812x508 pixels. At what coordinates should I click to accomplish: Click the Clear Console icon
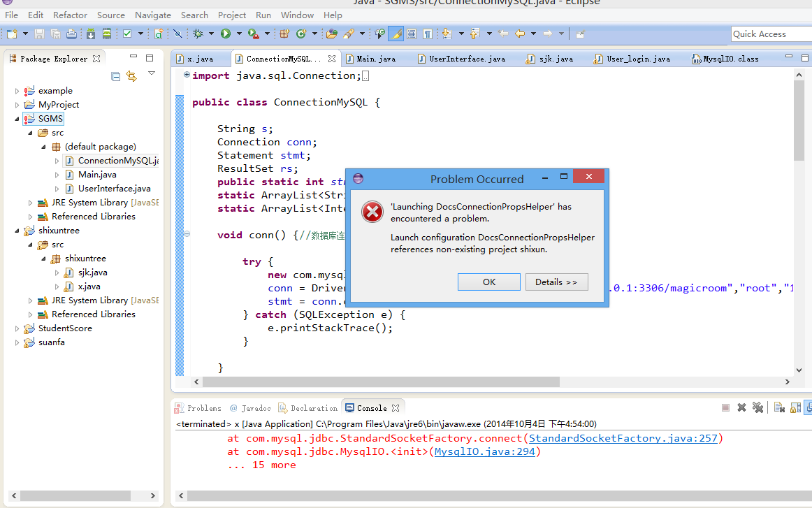point(778,407)
